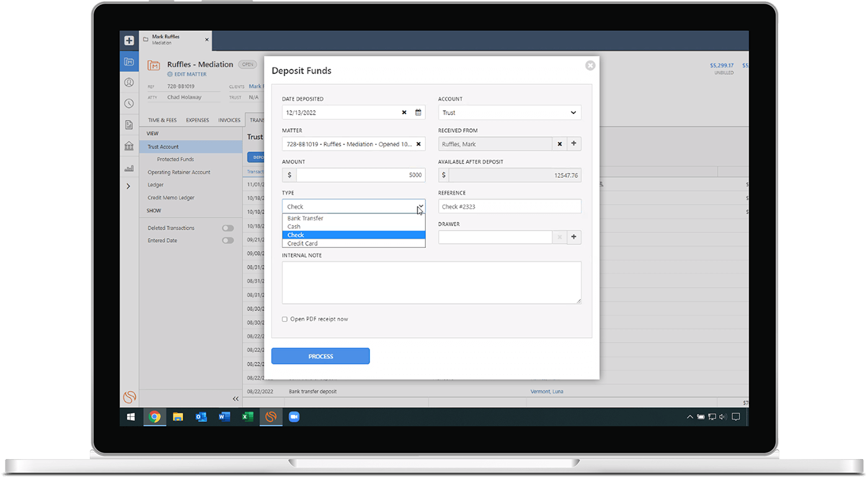
Task: Switch to the INVOICES tab
Action: point(229,120)
